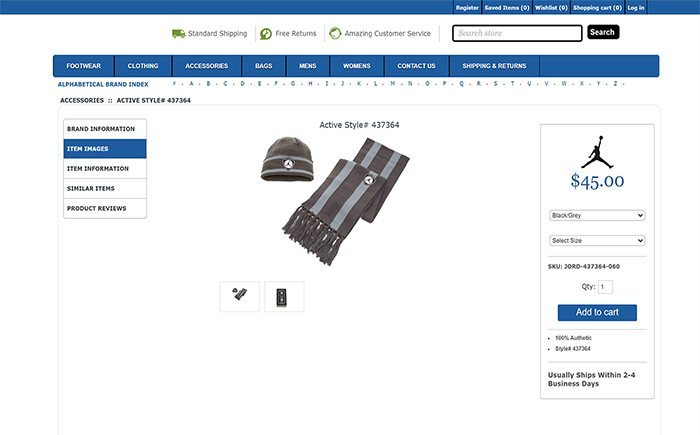Click the Add to cart button
Screen dimensions: 700x435
[597, 312]
